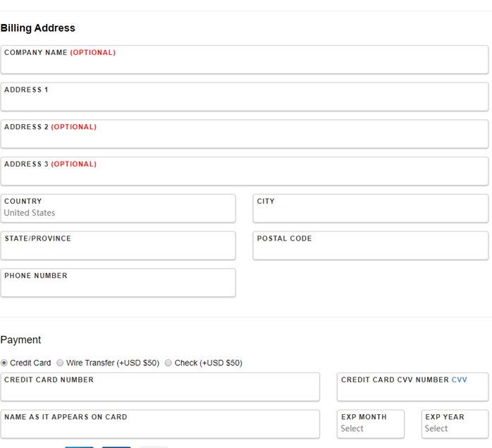Viewport: 492px width, 448px height.
Task: Select the Credit Card payment radio button
Action: (5, 363)
